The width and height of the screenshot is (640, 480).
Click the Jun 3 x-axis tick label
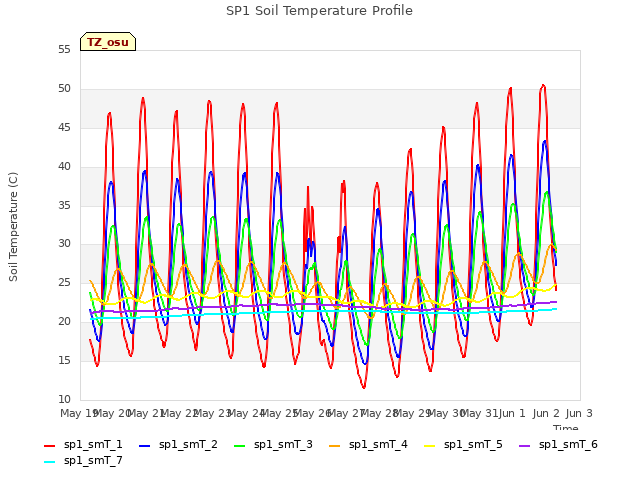[x=579, y=413]
